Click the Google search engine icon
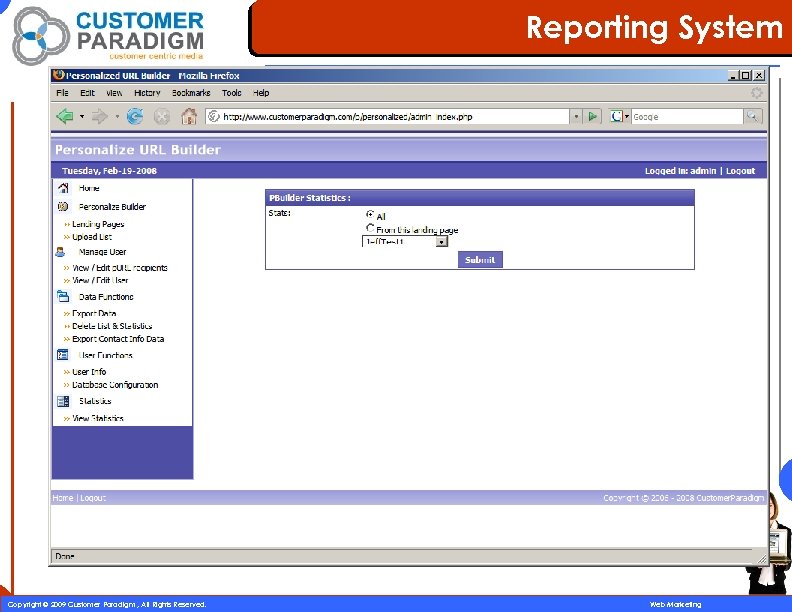 click(616, 117)
